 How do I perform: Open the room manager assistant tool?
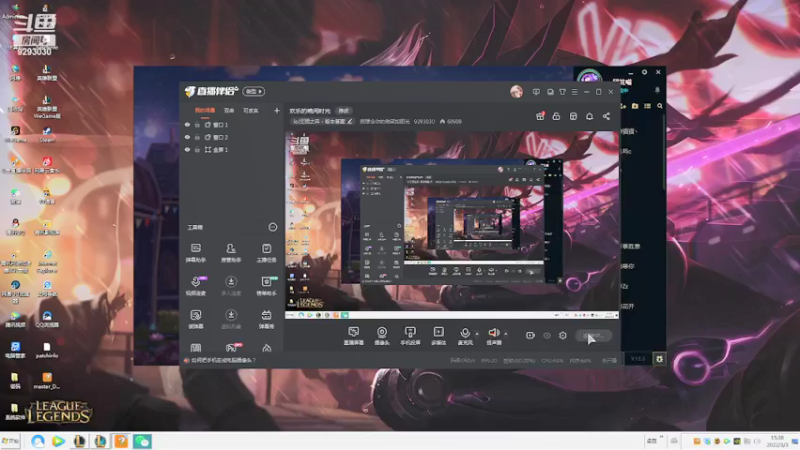click(x=231, y=253)
